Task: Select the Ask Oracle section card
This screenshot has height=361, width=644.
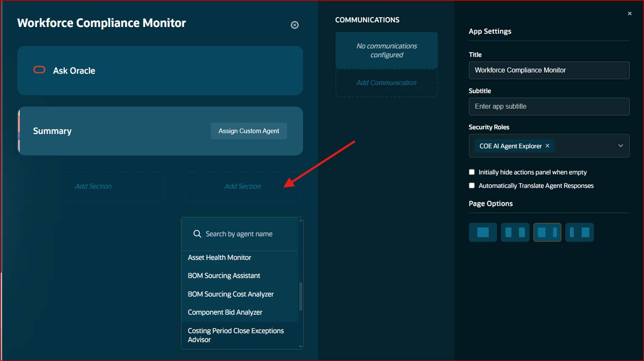Action: point(160,70)
